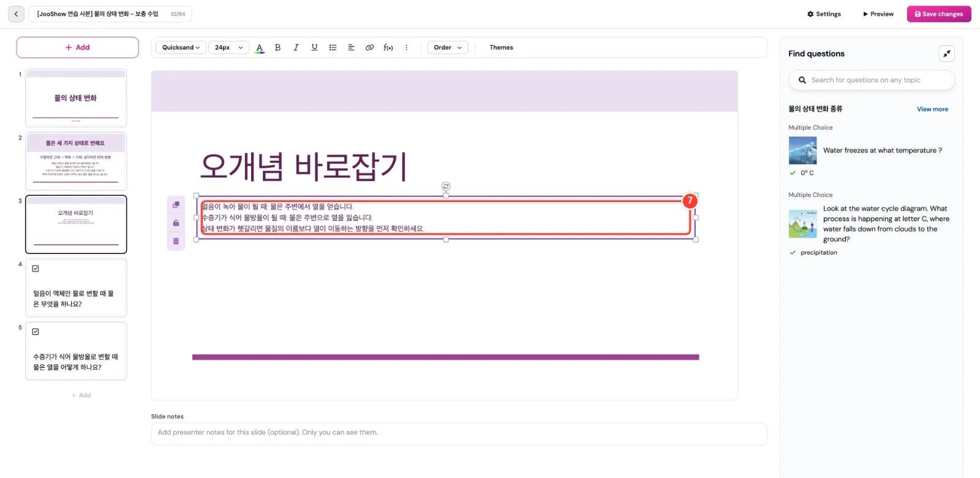Rotate the text box using rotate handle
Viewport: 980px width, 478px height.
pyautogui.click(x=446, y=186)
